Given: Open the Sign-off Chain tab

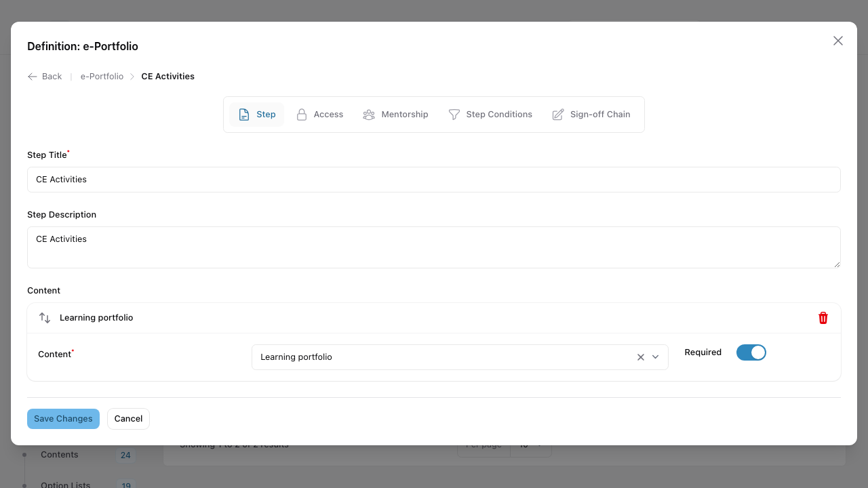Looking at the screenshot, I should [591, 115].
